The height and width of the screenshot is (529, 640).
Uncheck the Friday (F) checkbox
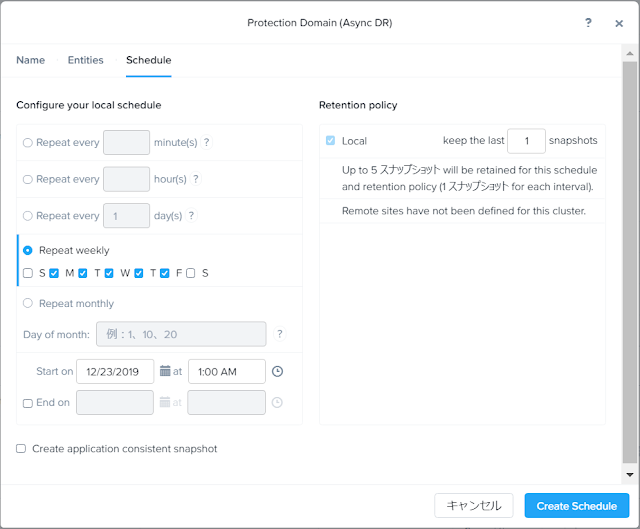[165, 273]
